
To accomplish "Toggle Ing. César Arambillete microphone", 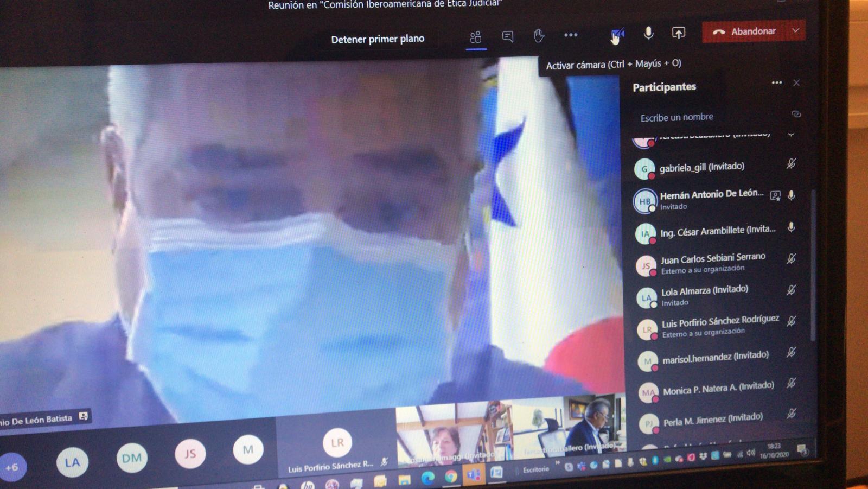I will click(792, 227).
